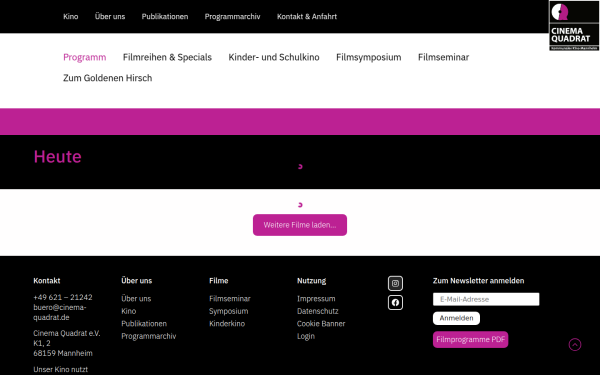Open footer Publikationen link

144,324
